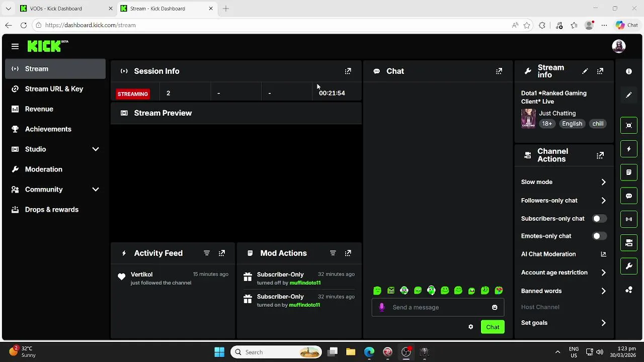Image resolution: width=644 pixels, height=362 pixels.
Task: Click the chill tag
Action: click(598, 124)
